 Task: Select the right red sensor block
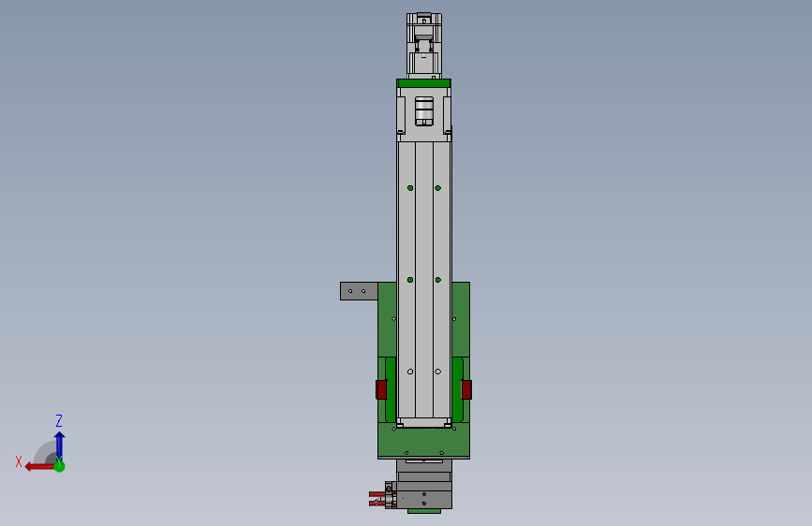(x=466, y=389)
